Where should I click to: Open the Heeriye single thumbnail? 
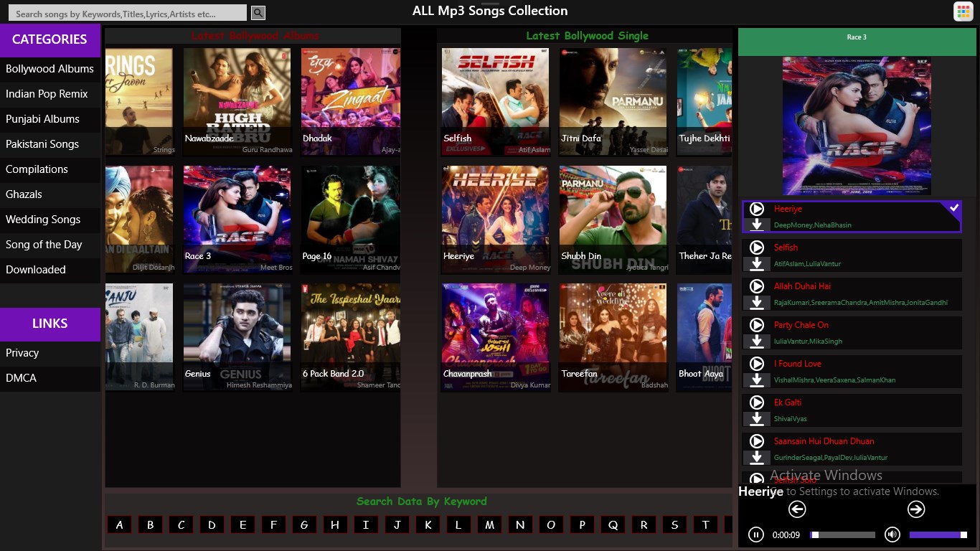496,220
